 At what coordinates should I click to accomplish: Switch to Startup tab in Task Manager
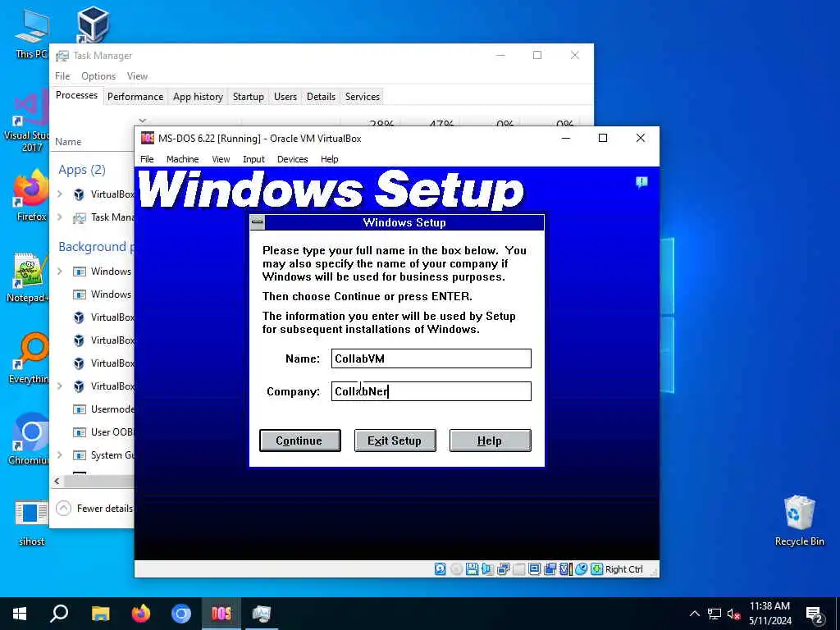[x=248, y=97]
